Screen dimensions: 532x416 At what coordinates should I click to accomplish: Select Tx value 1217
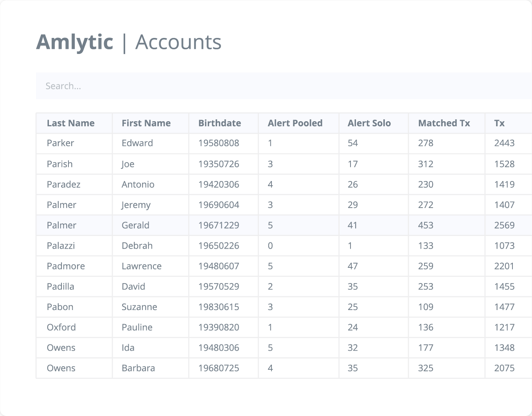point(504,327)
